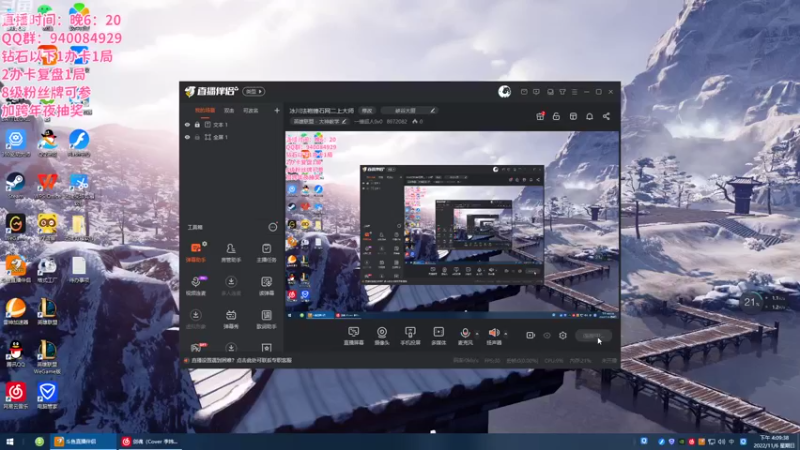Add a 直播屏幕 screen capture source

pos(354,336)
